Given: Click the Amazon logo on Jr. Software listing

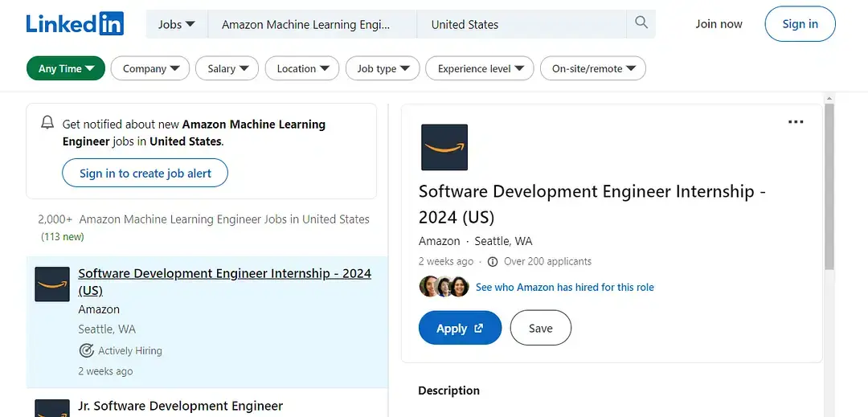Looking at the screenshot, I should 52,408.
